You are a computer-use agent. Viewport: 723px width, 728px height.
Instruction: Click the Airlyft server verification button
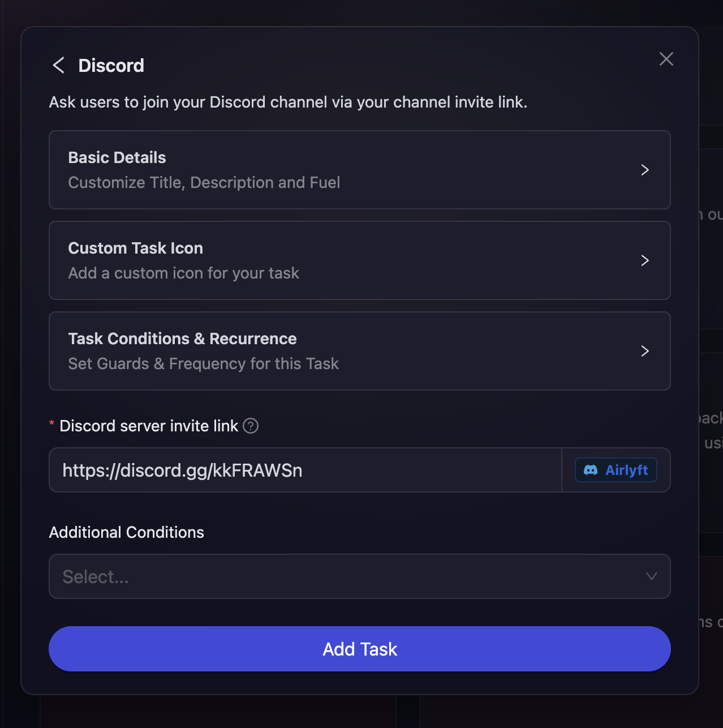(616, 470)
